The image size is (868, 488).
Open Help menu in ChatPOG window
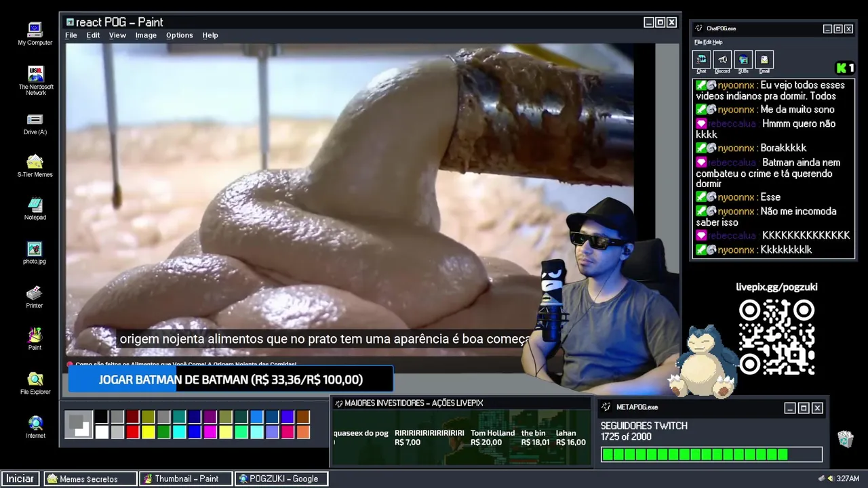(x=717, y=42)
